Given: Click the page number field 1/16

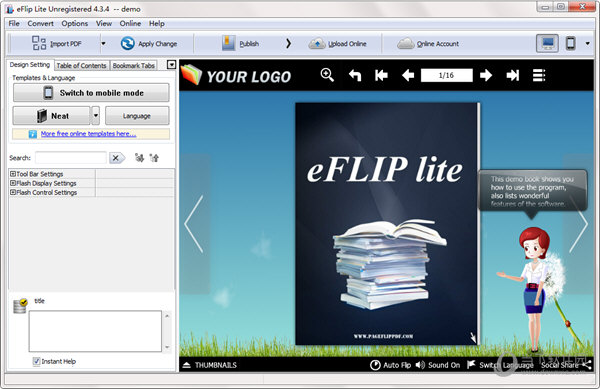Looking at the screenshot, I should click(447, 75).
